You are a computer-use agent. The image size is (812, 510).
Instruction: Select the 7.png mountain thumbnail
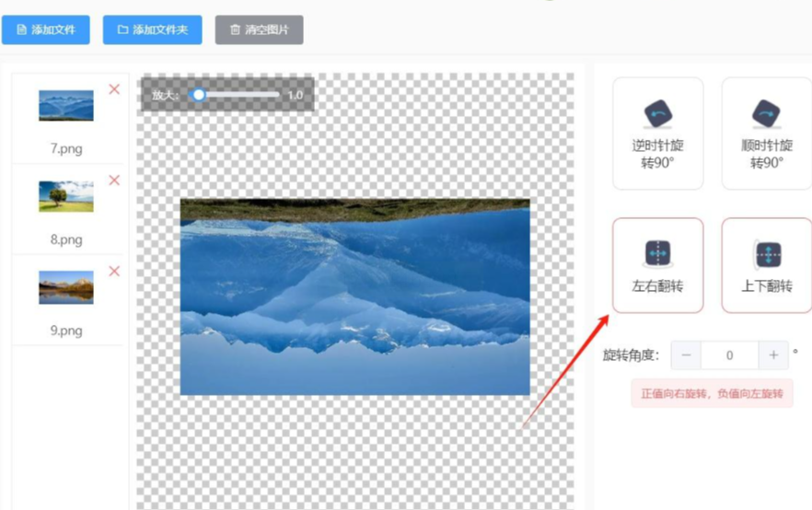point(66,106)
